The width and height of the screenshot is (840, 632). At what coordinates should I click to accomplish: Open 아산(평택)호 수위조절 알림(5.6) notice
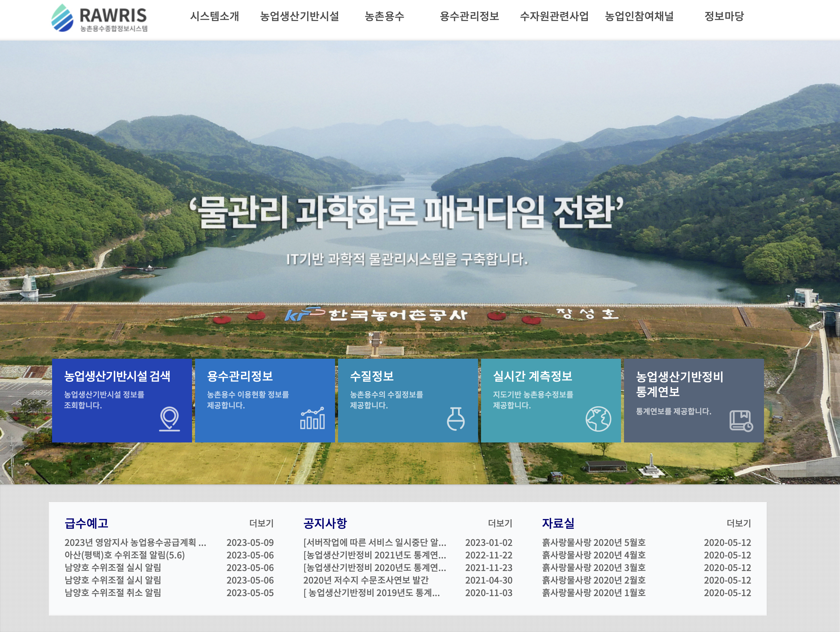[x=124, y=555]
